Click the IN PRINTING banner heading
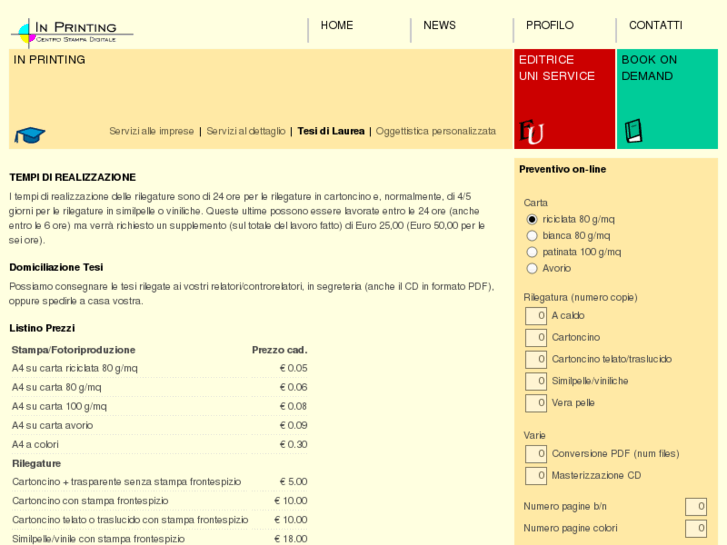Screen dimensions: 727x545 49,60
